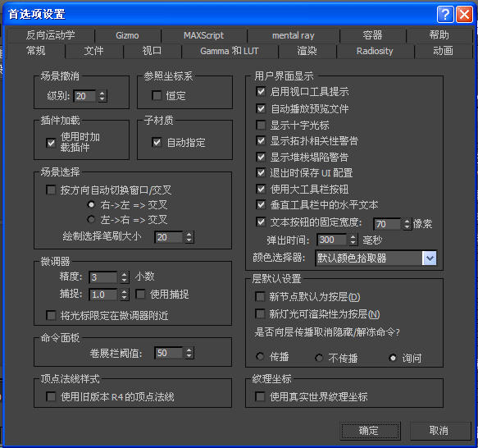Switch to the Gamma 和 LUT tab
The image size is (478, 448).
(230, 51)
